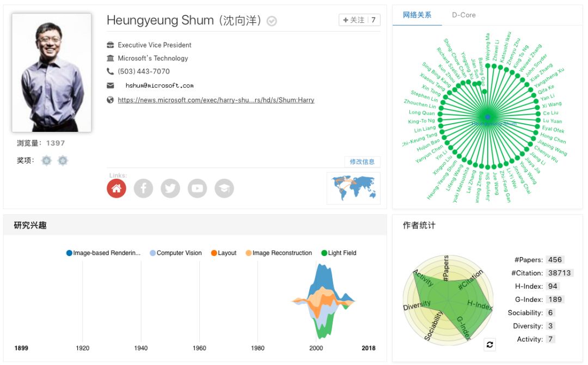The image size is (588, 365).
Task: Click the 关注 follow button
Action: [359, 20]
